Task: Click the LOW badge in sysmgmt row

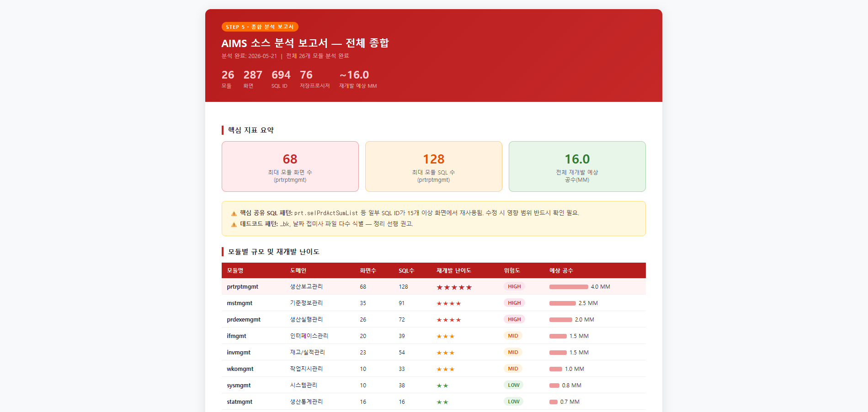Action: [x=514, y=385]
